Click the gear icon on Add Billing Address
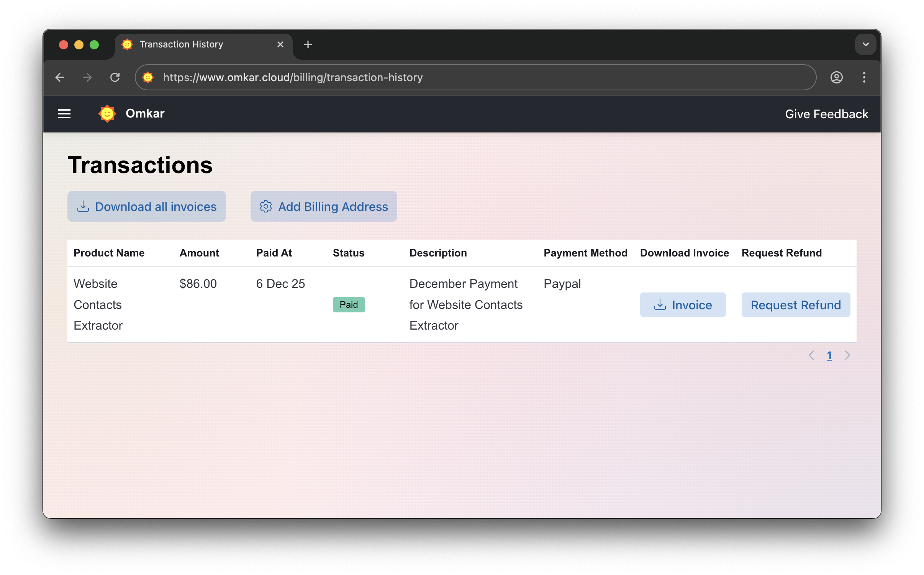 click(x=265, y=206)
